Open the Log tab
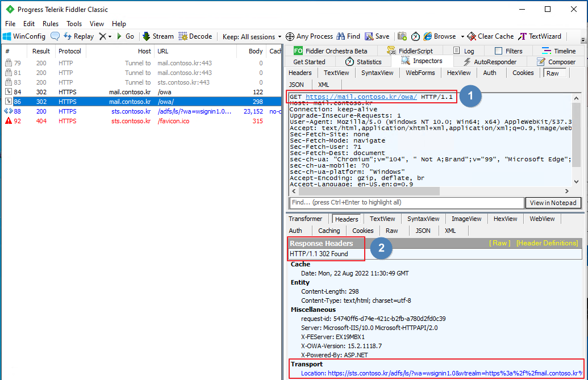The height and width of the screenshot is (380, 588). 464,51
